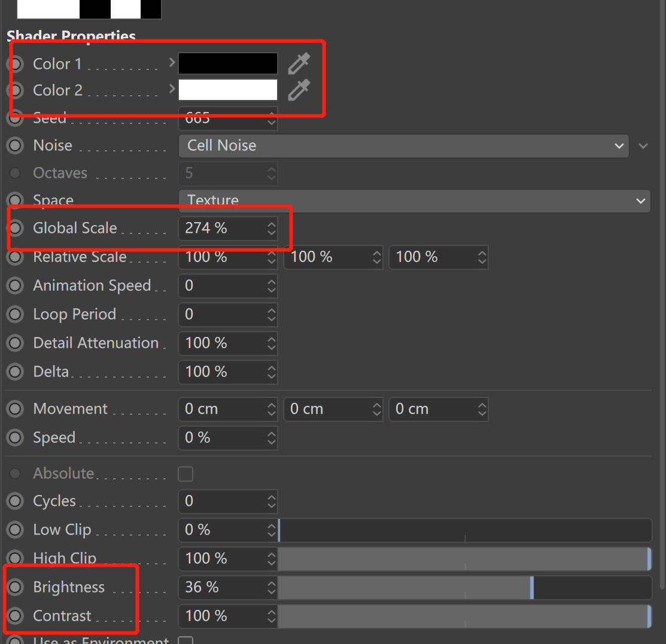Expand Color 2 chevron arrow

(172, 89)
